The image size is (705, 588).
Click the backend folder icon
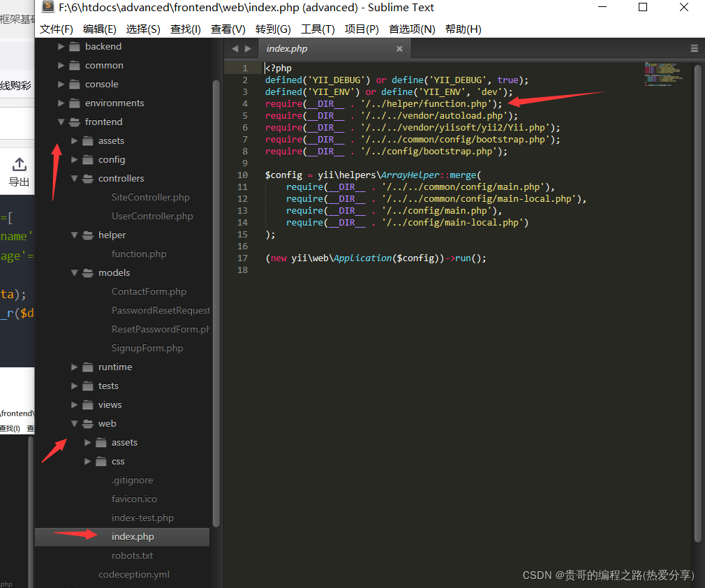coord(75,46)
